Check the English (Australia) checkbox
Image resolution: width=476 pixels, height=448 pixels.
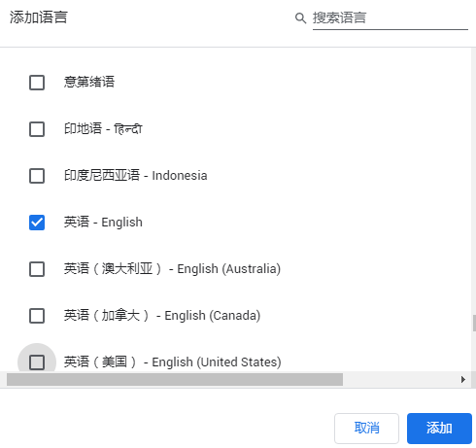(x=37, y=269)
